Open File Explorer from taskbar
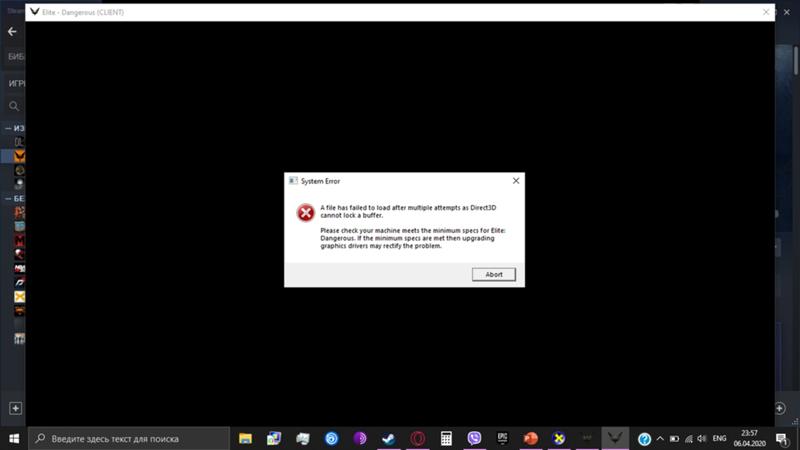Viewport: 800px width, 450px height. pyautogui.click(x=245, y=439)
